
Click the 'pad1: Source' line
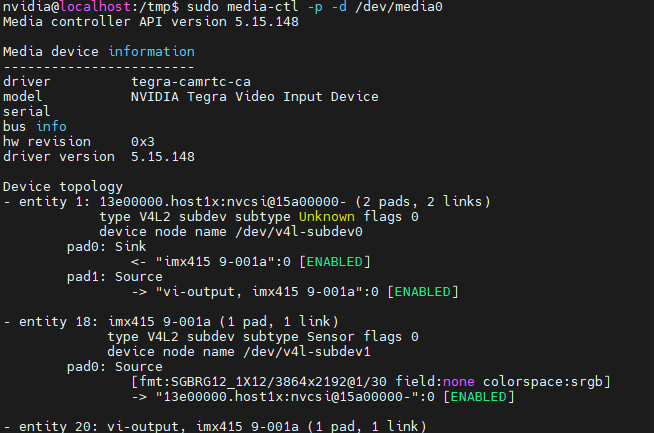click(x=114, y=277)
